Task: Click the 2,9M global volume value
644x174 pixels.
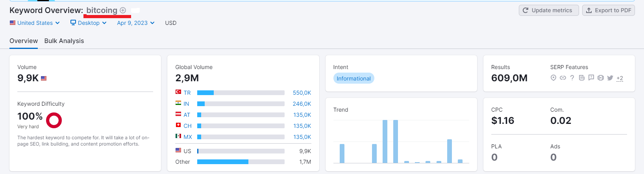Action: tap(187, 78)
